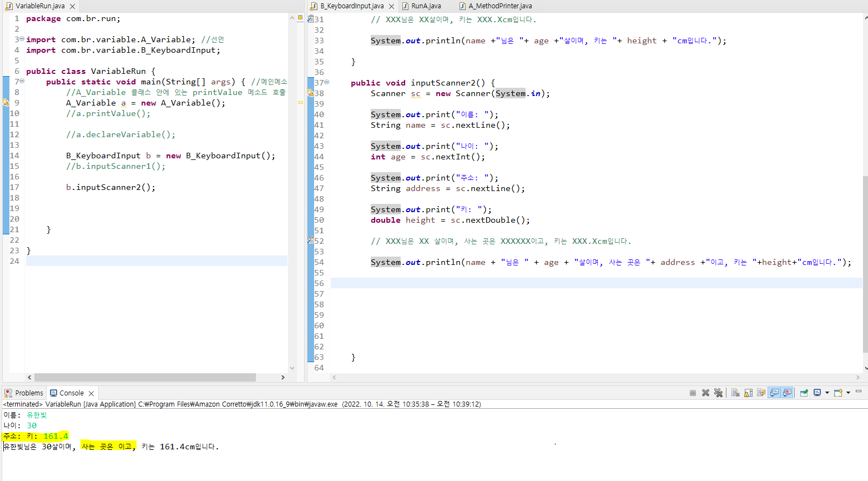This screenshot has height=481, width=868.
Task: Click the Scanner sc declaration line
Action: tap(460, 93)
